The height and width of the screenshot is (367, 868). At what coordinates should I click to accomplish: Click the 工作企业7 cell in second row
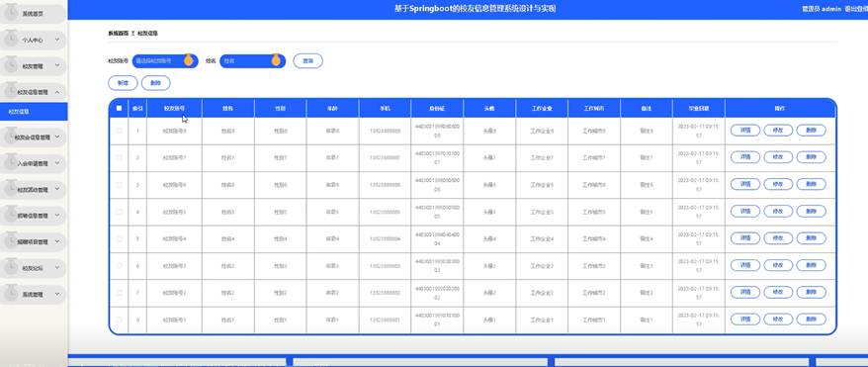click(x=542, y=157)
